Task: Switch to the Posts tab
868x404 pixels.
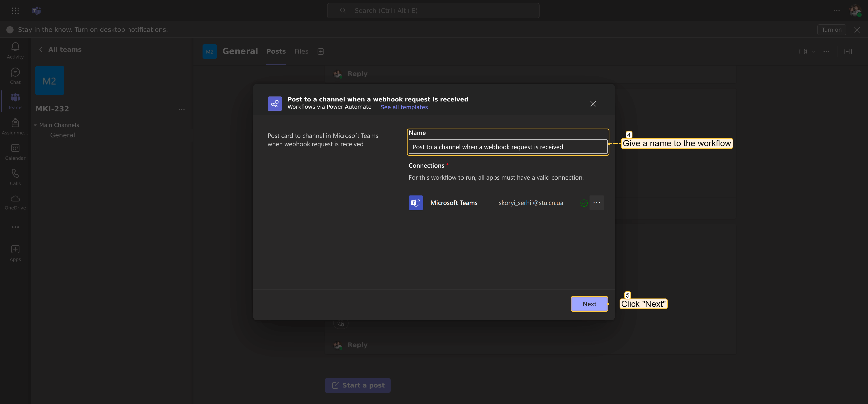Action: pyautogui.click(x=276, y=52)
